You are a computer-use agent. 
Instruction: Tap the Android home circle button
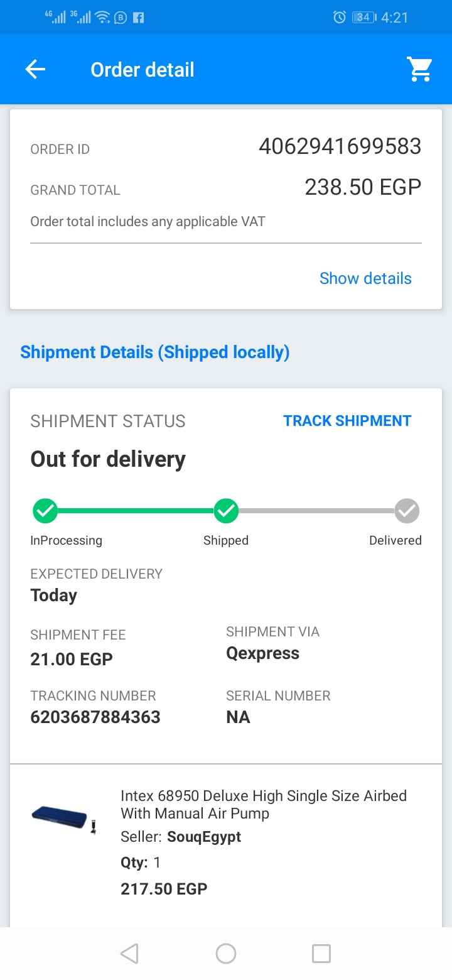226,954
